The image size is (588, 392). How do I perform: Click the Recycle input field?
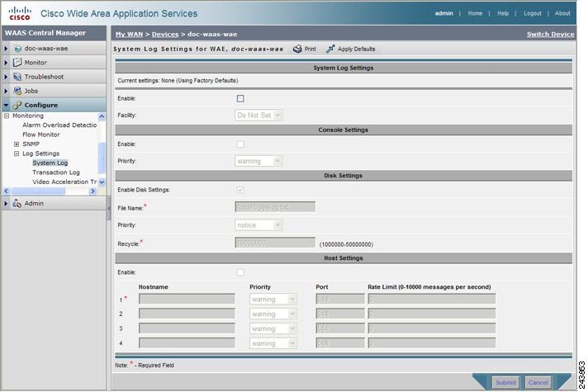(x=275, y=243)
